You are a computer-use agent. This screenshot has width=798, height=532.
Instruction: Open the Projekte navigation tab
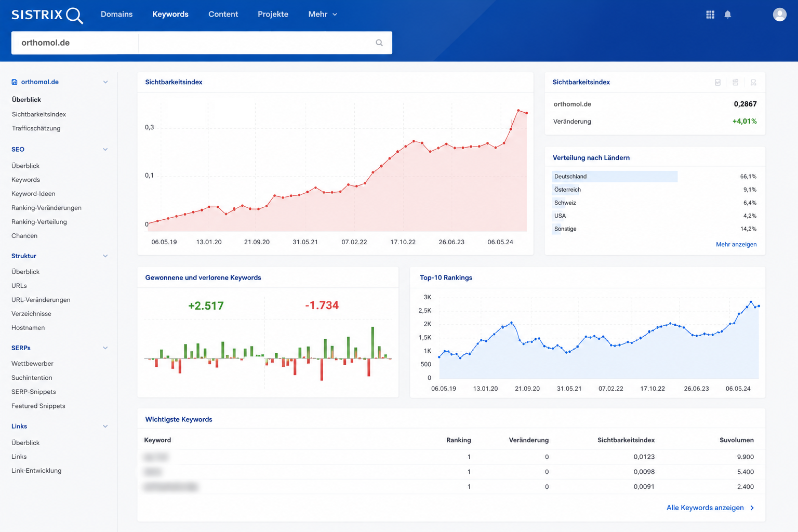273,14
